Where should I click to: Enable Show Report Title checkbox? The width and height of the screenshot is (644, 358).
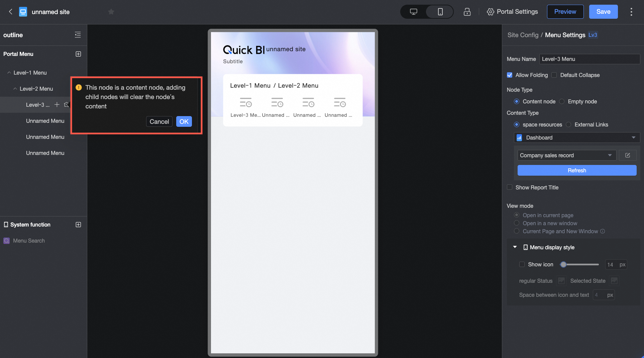click(510, 187)
